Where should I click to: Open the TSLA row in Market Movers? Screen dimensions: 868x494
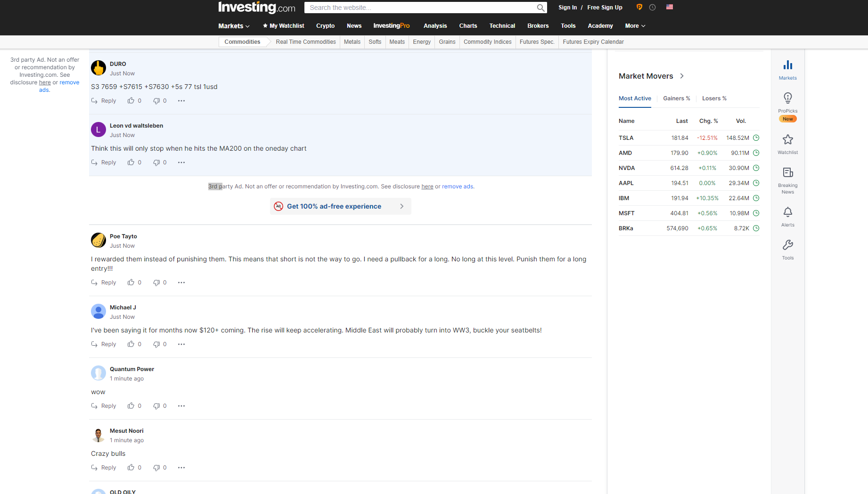pyautogui.click(x=626, y=138)
